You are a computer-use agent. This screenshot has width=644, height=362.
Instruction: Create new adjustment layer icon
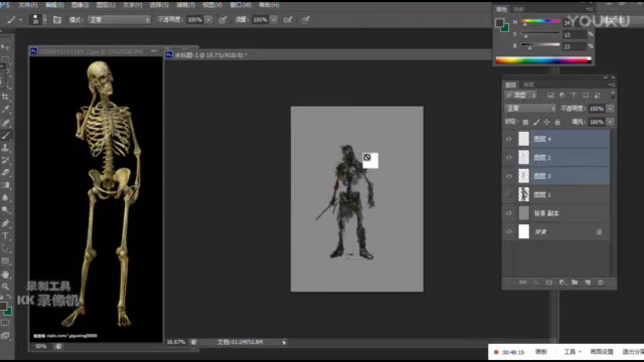pyautogui.click(x=562, y=282)
